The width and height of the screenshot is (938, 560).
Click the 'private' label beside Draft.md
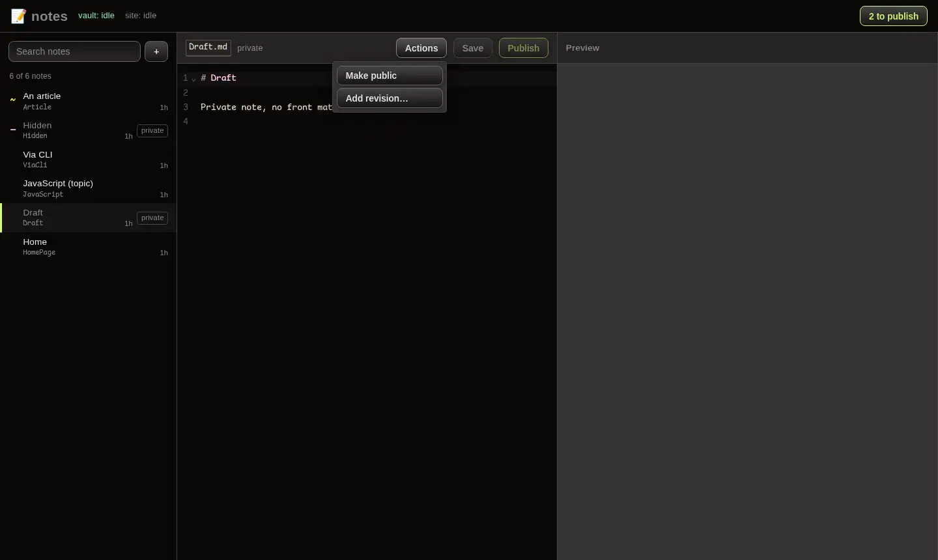point(250,48)
